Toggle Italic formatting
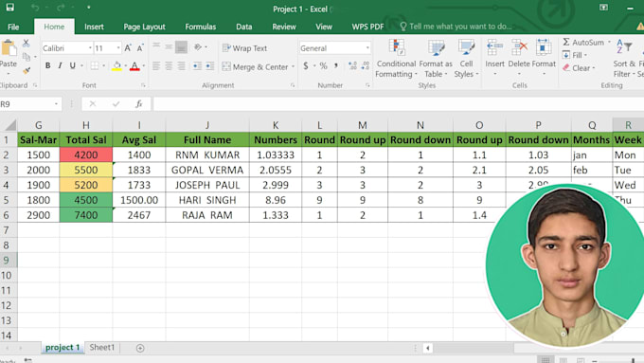The image size is (644, 363). click(60, 65)
